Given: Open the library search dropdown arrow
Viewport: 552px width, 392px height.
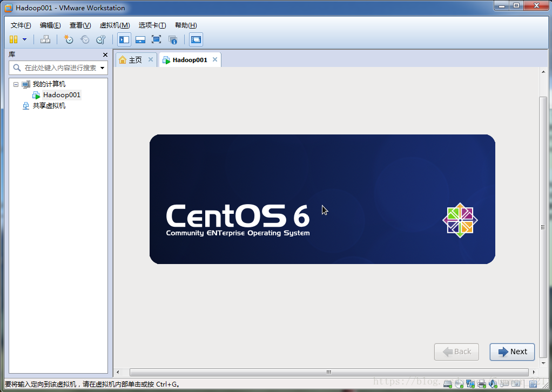Looking at the screenshot, I should (103, 68).
